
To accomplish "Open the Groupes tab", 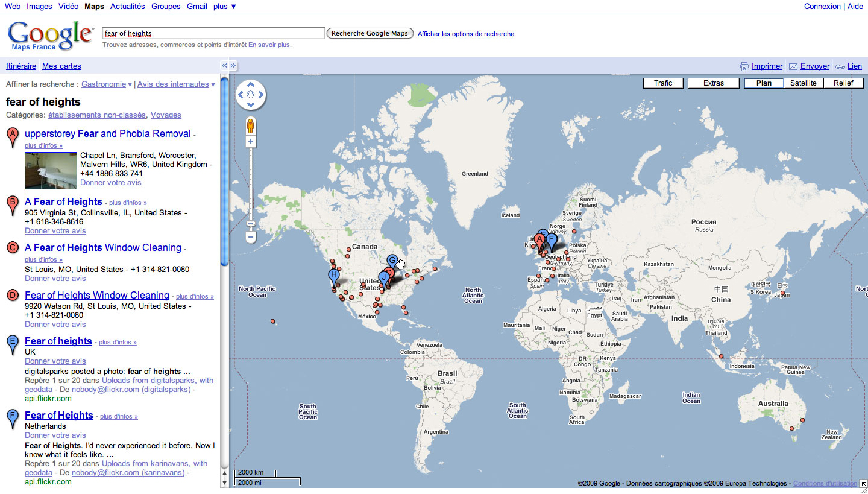I will (x=166, y=7).
